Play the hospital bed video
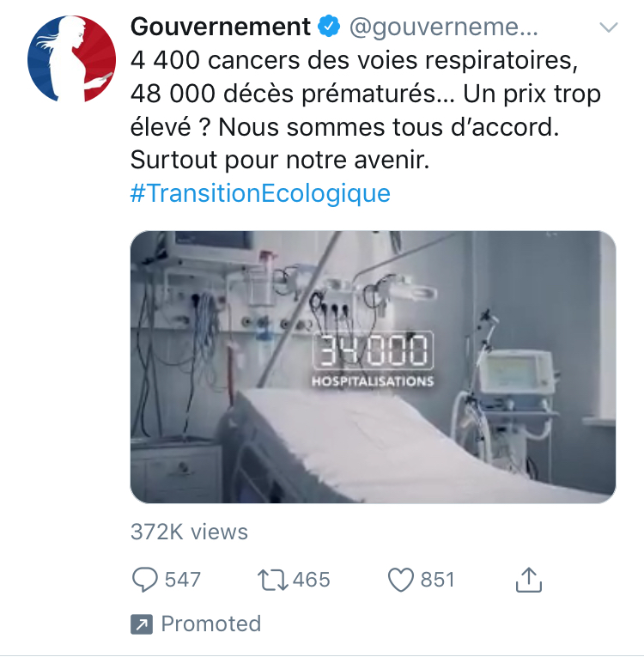This screenshot has width=644, height=657. (373, 367)
